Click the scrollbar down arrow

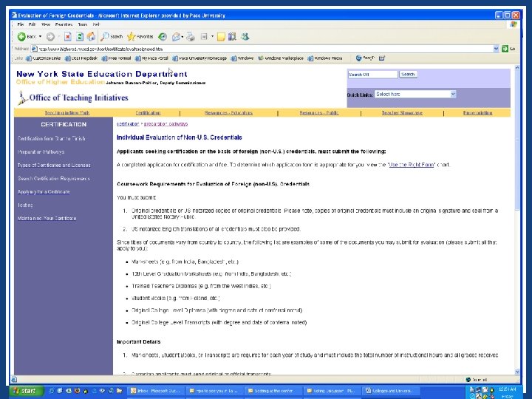pos(517,372)
